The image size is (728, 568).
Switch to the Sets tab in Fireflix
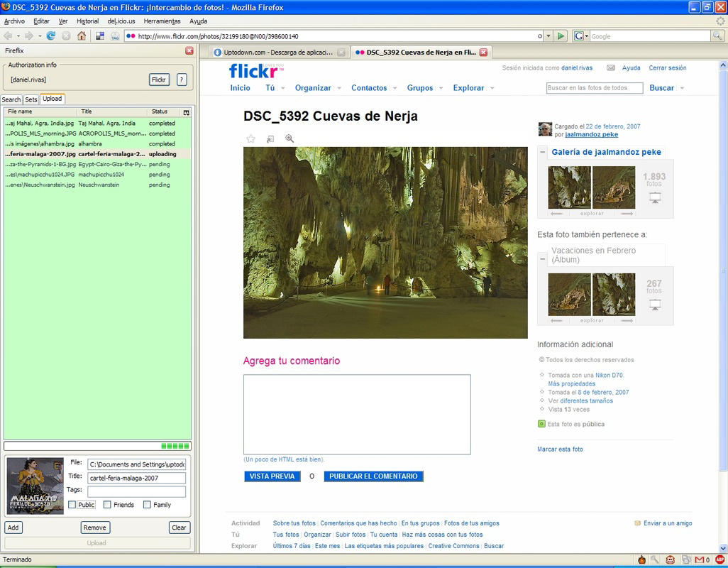click(x=31, y=99)
